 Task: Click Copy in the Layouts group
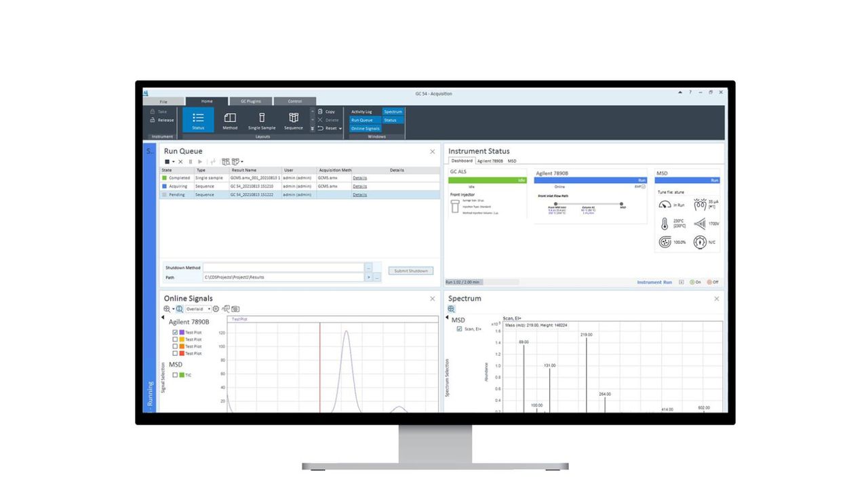coord(326,111)
